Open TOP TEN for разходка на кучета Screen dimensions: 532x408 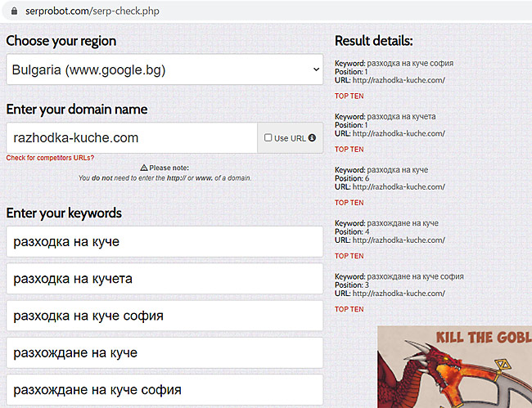pyautogui.click(x=349, y=150)
